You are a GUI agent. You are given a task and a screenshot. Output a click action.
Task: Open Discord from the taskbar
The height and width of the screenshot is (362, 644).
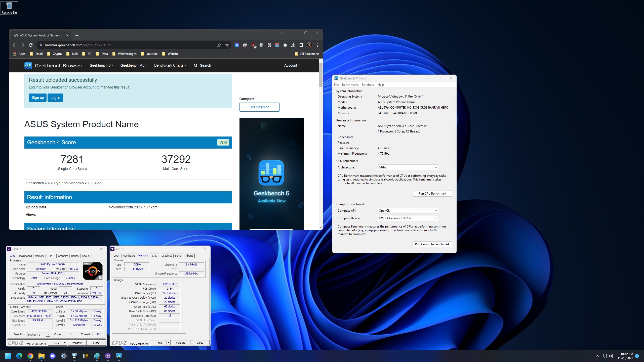[53, 356]
